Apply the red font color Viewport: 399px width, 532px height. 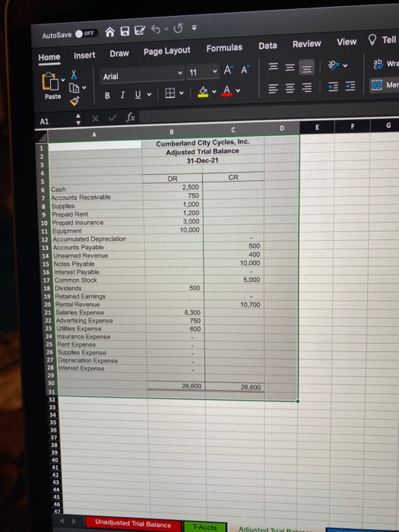point(226,90)
